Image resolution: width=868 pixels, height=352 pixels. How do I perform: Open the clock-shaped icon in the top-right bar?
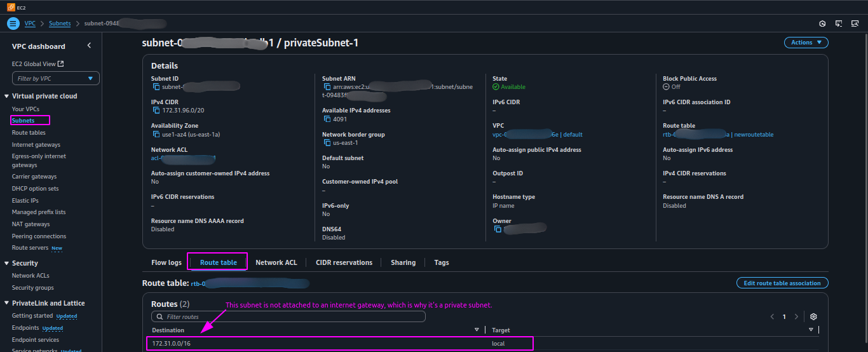822,24
